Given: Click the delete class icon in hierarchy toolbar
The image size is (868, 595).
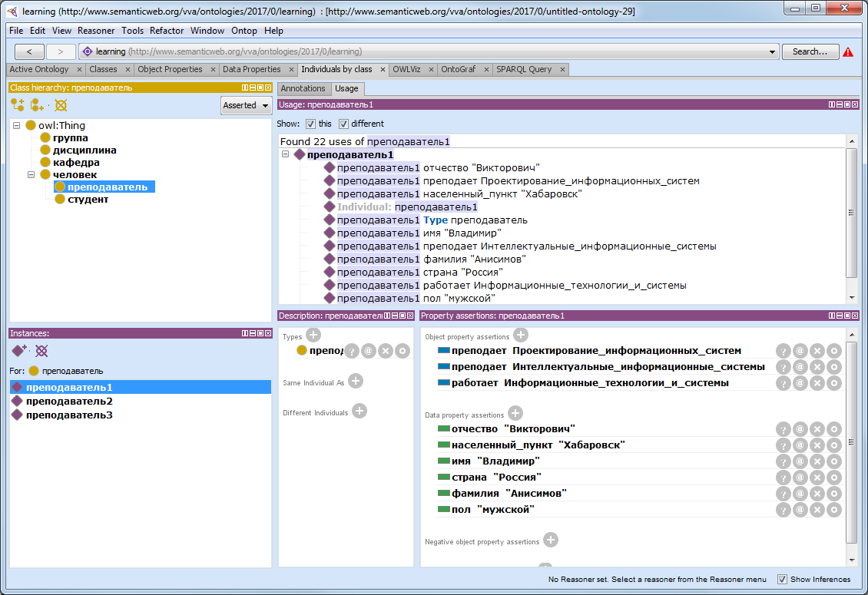Looking at the screenshot, I should 61,105.
